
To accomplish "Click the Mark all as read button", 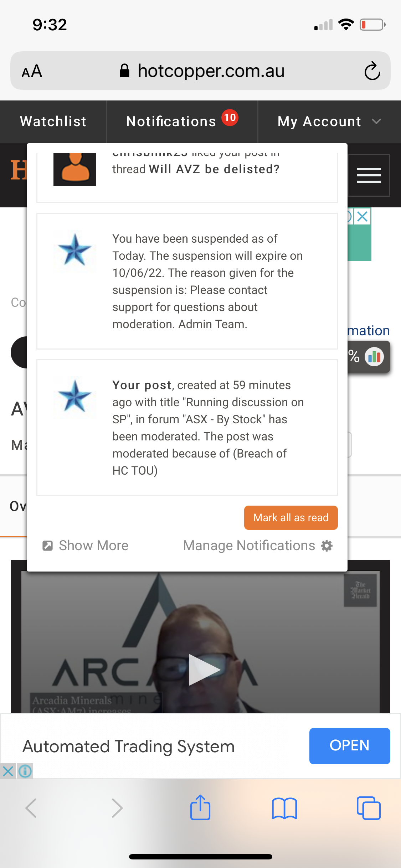I will click(x=291, y=517).
